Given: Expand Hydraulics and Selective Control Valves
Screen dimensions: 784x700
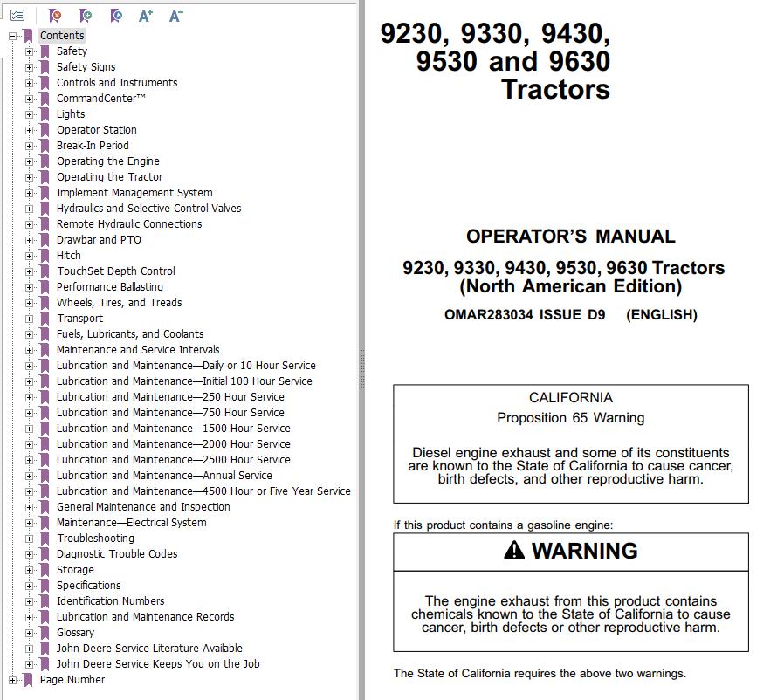Looking at the screenshot, I should pyautogui.click(x=29, y=209).
